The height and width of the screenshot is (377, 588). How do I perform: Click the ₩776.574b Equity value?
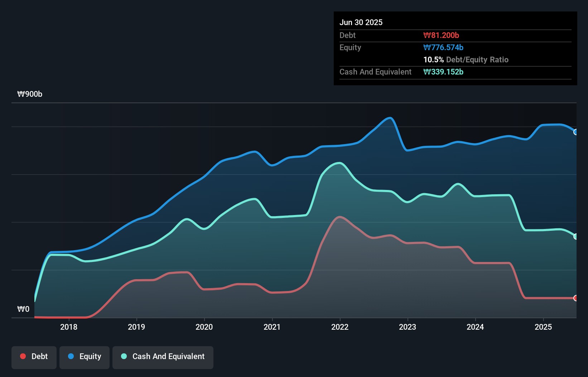(443, 47)
